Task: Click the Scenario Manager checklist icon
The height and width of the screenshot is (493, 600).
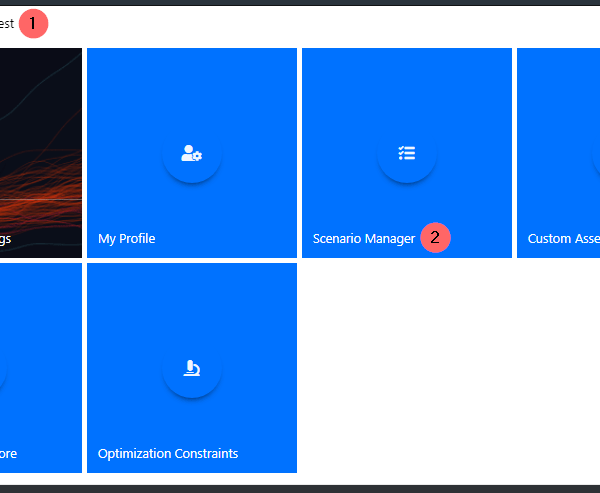Action: coord(406,154)
